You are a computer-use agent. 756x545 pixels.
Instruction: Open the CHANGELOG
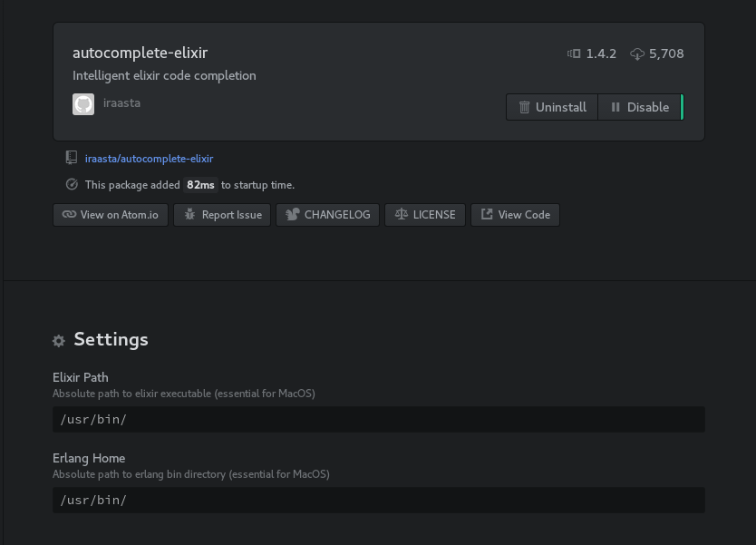[x=328, y=215]
